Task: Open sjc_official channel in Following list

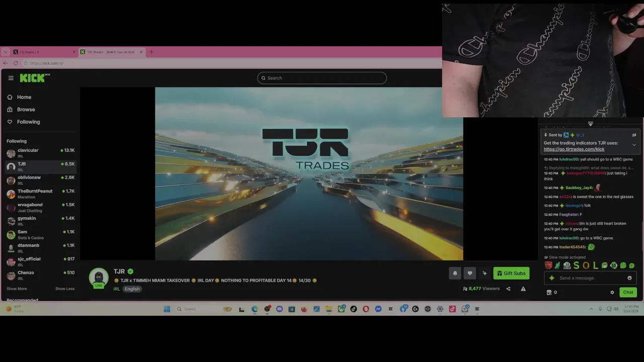Action: click(x=40, y=261)
